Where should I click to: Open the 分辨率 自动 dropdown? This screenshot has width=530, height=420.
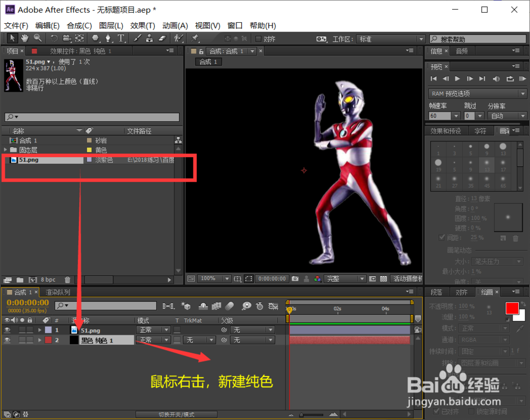click(x=507, y=116)
